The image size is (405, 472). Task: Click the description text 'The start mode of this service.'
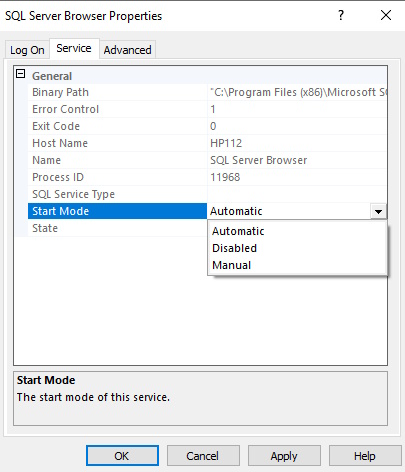tap(93, 397)
